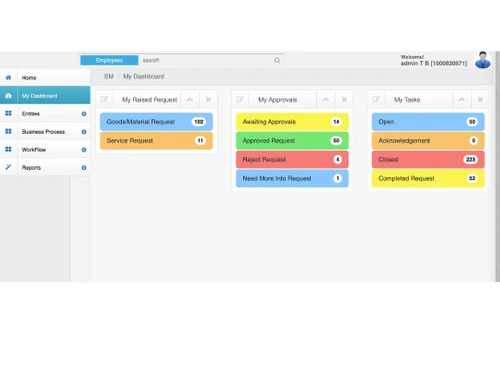Image resolution: width=500 pixels, height=375 pixels.
Task: Collapse the My Raised Request panel
Action: (190, 100)
